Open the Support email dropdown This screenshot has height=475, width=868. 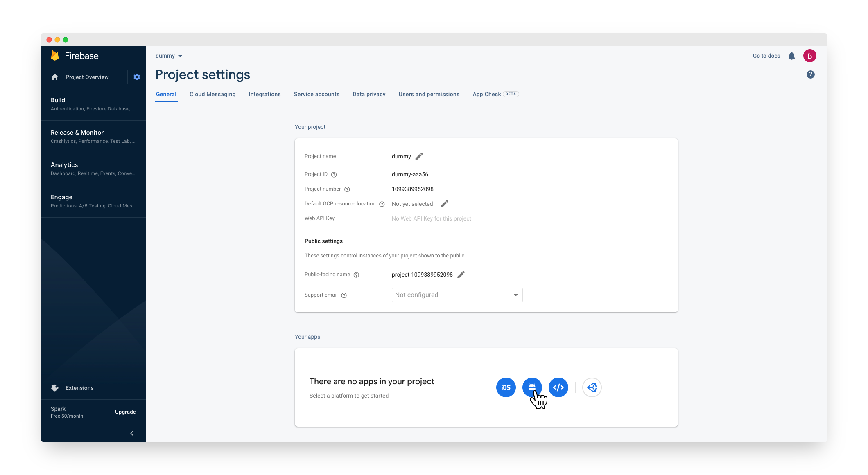coord(457,295)
